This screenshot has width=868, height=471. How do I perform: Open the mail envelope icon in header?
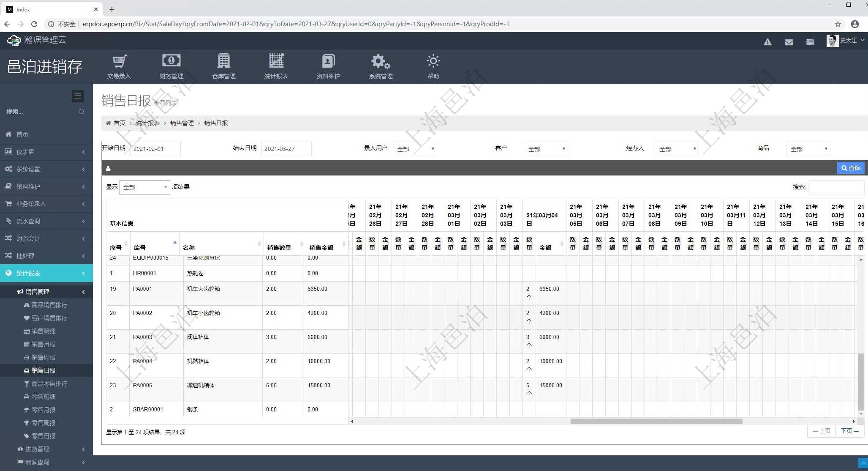point(789,42)
